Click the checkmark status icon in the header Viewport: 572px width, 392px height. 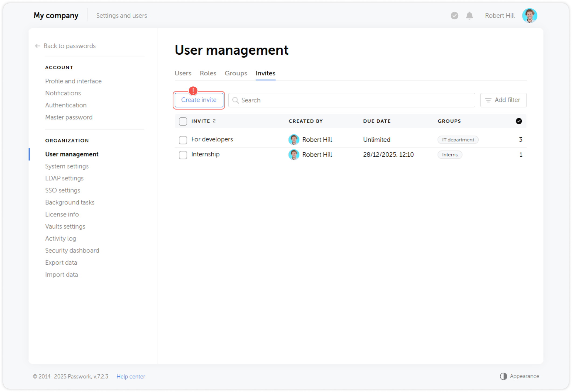[454, 16]
